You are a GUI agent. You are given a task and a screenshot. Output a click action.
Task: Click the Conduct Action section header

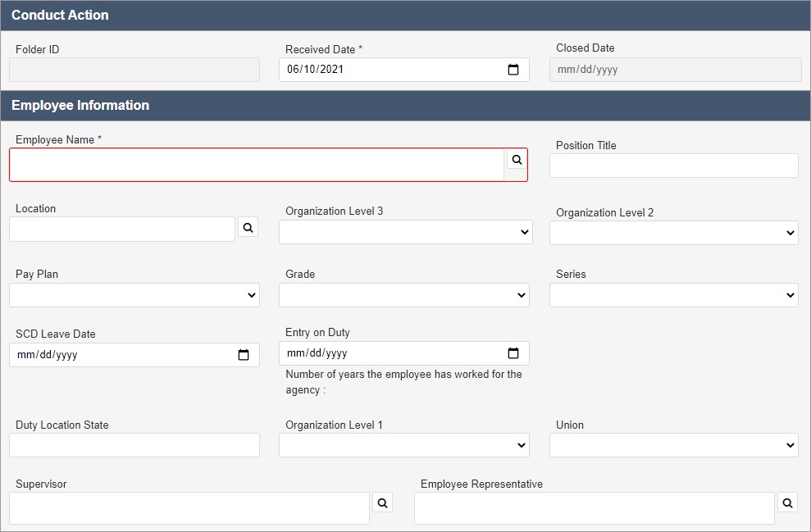pos(405,15)
